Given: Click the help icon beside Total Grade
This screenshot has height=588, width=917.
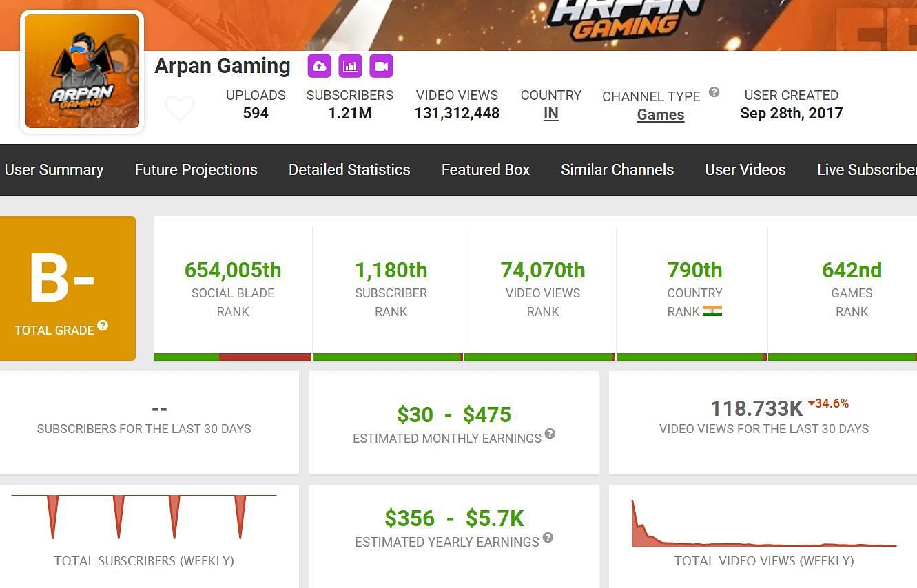Looking at the screenshot, I should (103, 325).
